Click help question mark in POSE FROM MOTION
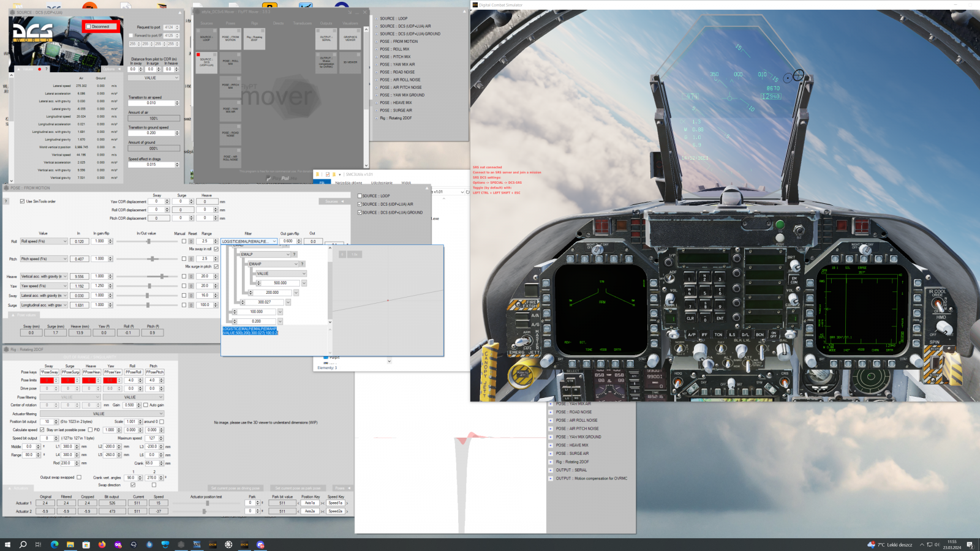 [6, 201]
